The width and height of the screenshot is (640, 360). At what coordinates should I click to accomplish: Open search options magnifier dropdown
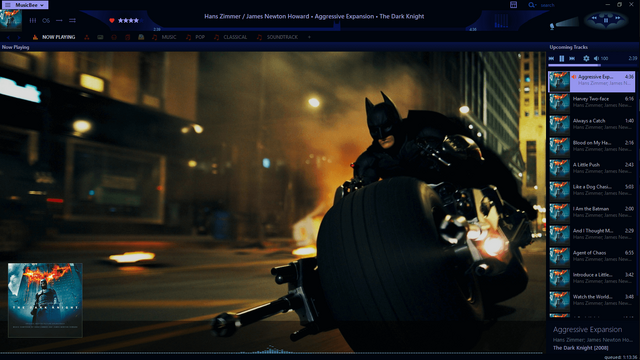pos(532,5)
